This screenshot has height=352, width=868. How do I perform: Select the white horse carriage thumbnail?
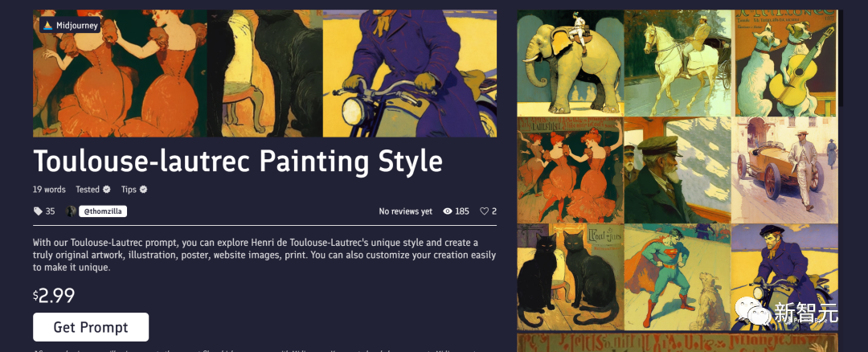point(678,63)
